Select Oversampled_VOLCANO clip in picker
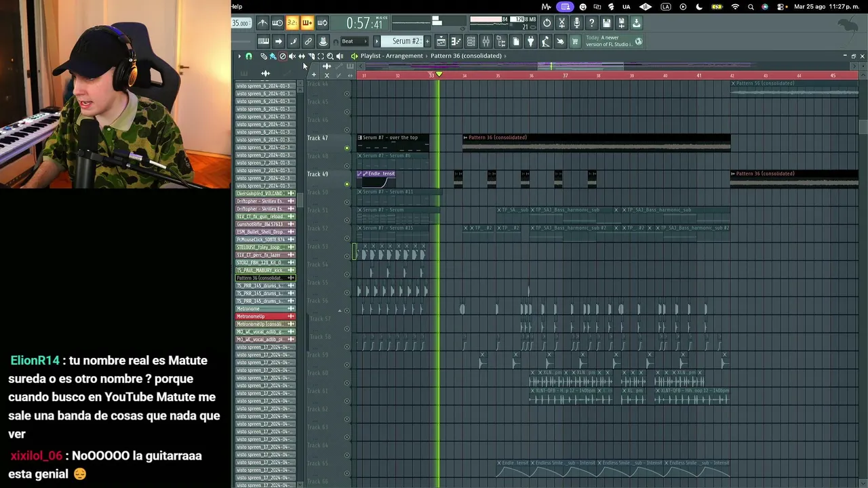The width and height of the screenshot is (868, 488). [x=265, y=193]
